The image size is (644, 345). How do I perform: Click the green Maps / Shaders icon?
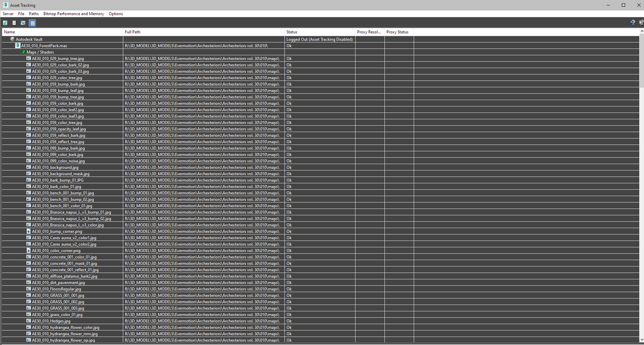[x=23, y=52]
